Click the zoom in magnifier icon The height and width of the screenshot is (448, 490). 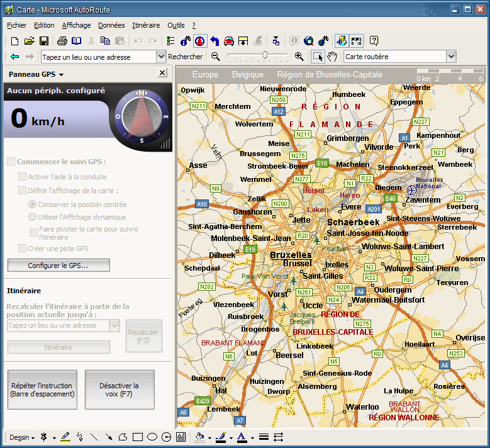pos(299,57)
